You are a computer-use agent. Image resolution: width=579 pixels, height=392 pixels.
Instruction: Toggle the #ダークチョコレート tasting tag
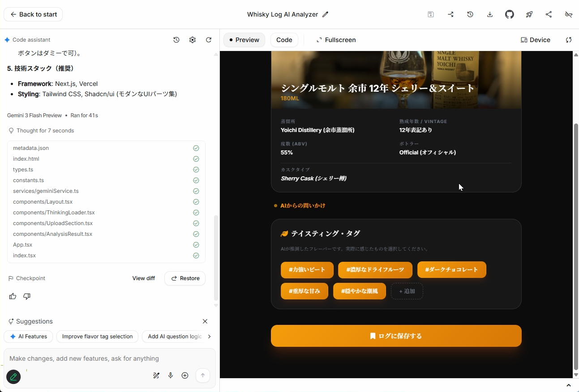coord(451,269)
